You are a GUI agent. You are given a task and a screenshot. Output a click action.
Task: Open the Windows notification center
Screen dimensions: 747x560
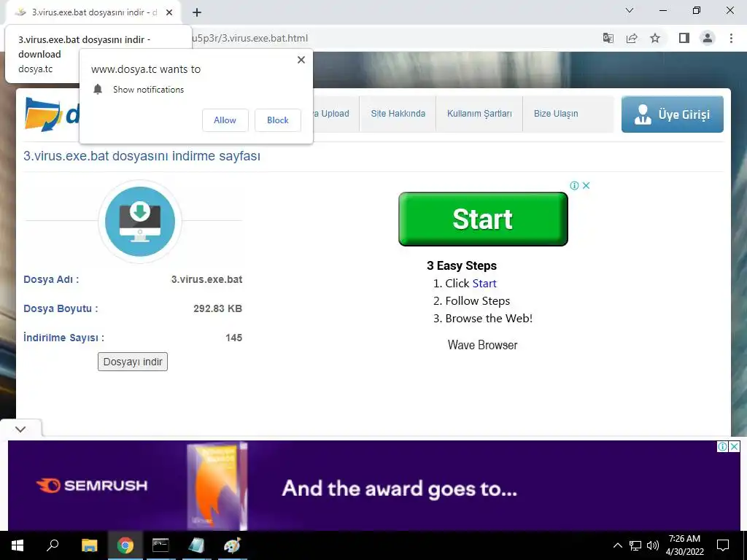[723, 545]
